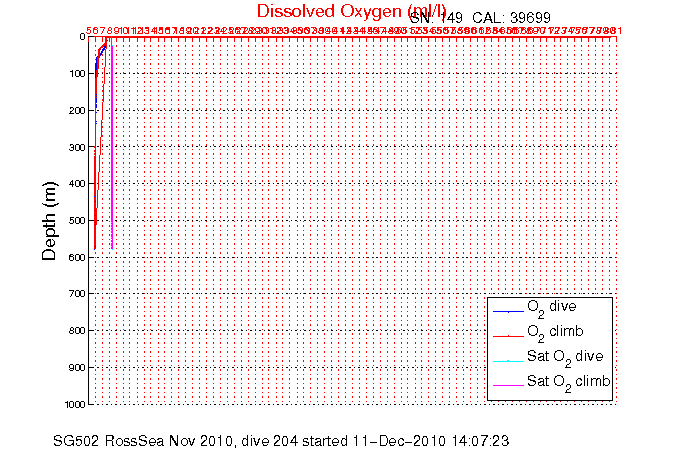
Task: Click the depth tick label 0
Action: pos(83,37)
